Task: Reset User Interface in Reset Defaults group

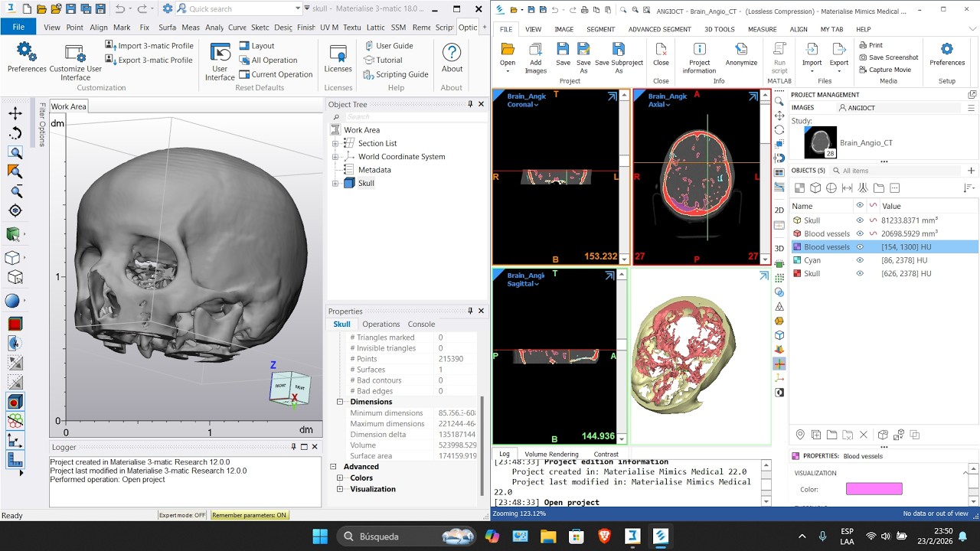Action: coord(220,52)
